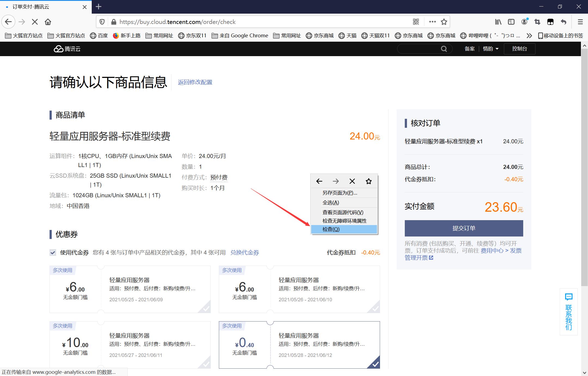Screen dimensions: 588x376
Task: Stop page loading with X button
Action: 35,22
